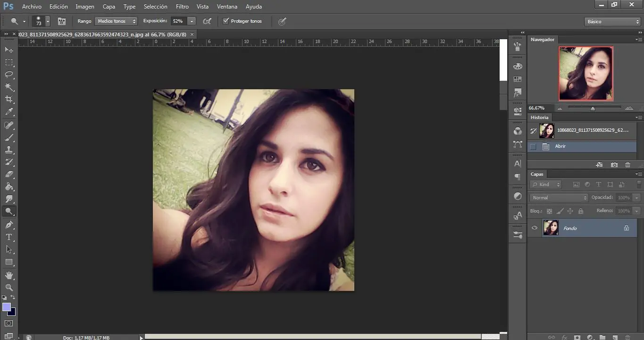
Task: Toggle lock all for layer
Action: point(581,211)
